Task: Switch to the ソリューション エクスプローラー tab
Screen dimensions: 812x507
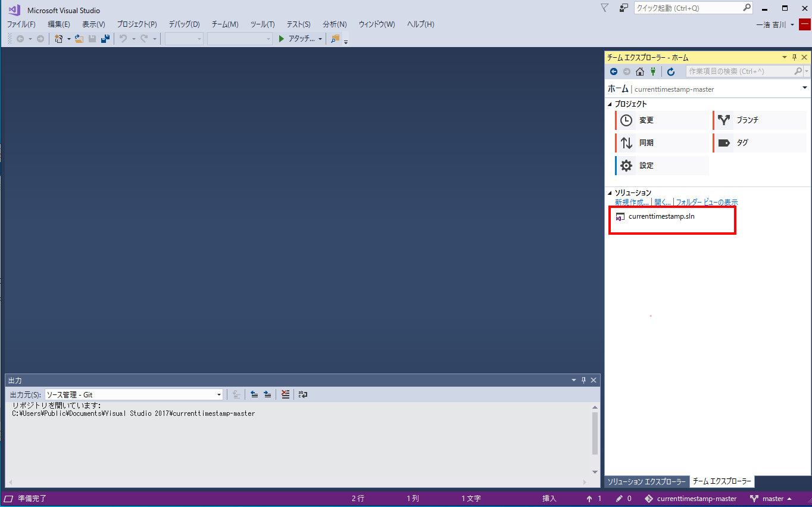Action: pos(647,481)
